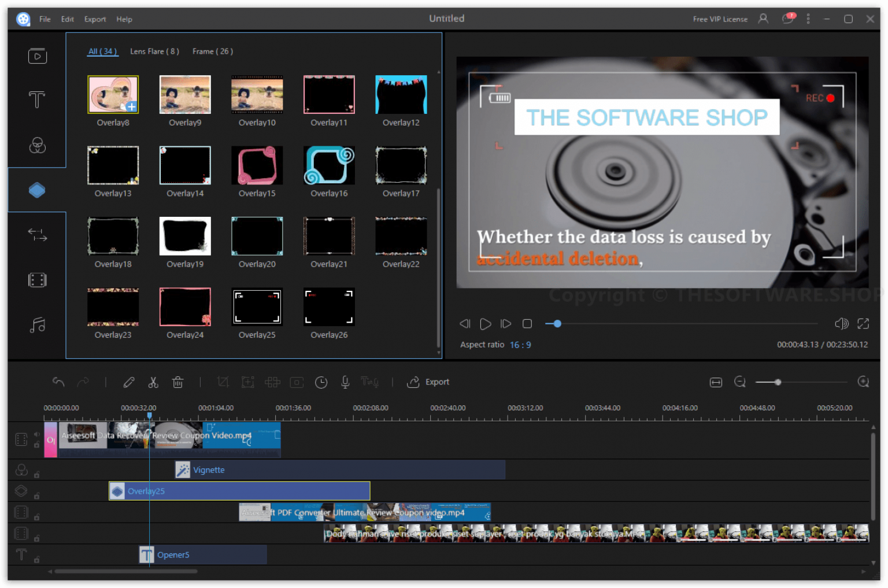888x588 pixels.
Task: Stop the preview playback
Action: pyautogui.click(x=527, y=324)
